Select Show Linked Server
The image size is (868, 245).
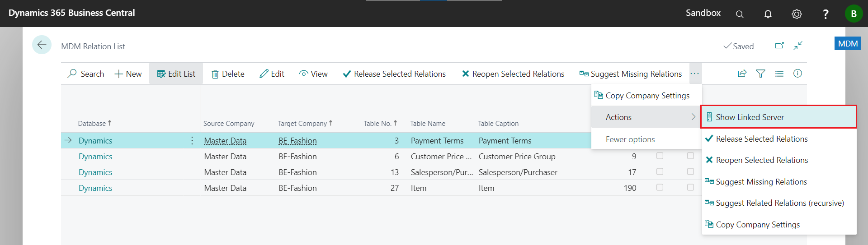click(x=778, y=117)
